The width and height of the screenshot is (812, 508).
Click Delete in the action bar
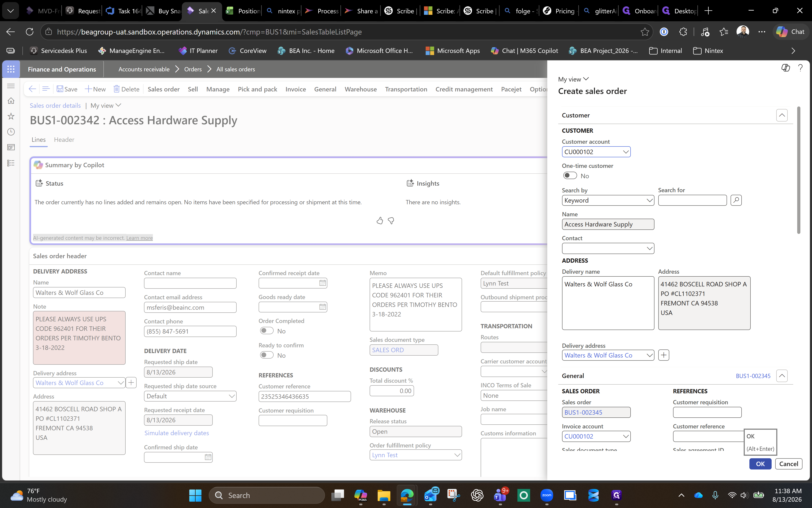click(126, 89)
